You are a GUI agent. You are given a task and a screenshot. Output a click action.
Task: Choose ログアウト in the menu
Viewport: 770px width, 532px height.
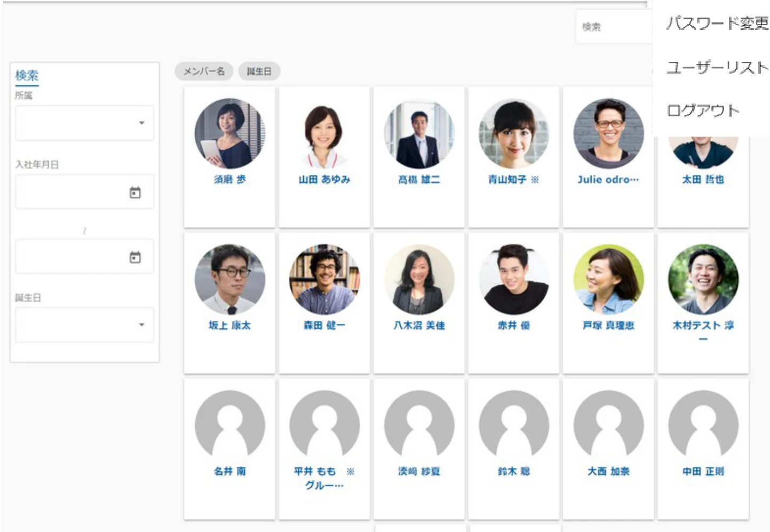point(703,110)
